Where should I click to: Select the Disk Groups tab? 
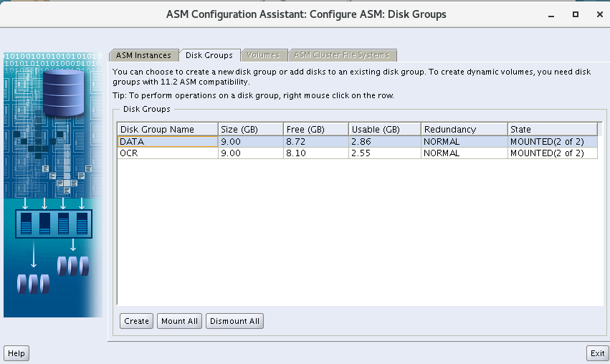pos(209,55)
